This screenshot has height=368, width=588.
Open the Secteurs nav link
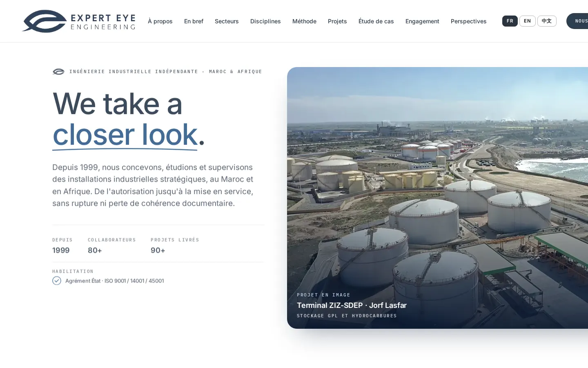pos(227,21)
